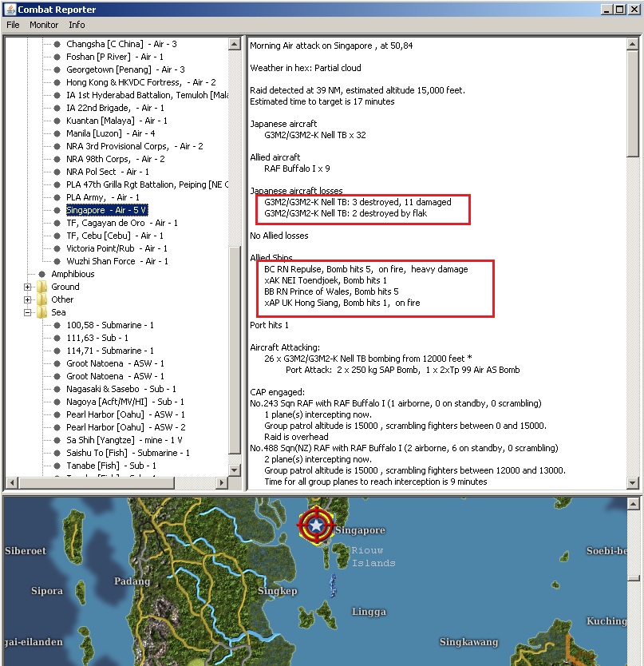Select Pearl Harbor [Oahu] - ASW - 1
This screenshot has height=666, width=644.
click(x=125, y=414)
